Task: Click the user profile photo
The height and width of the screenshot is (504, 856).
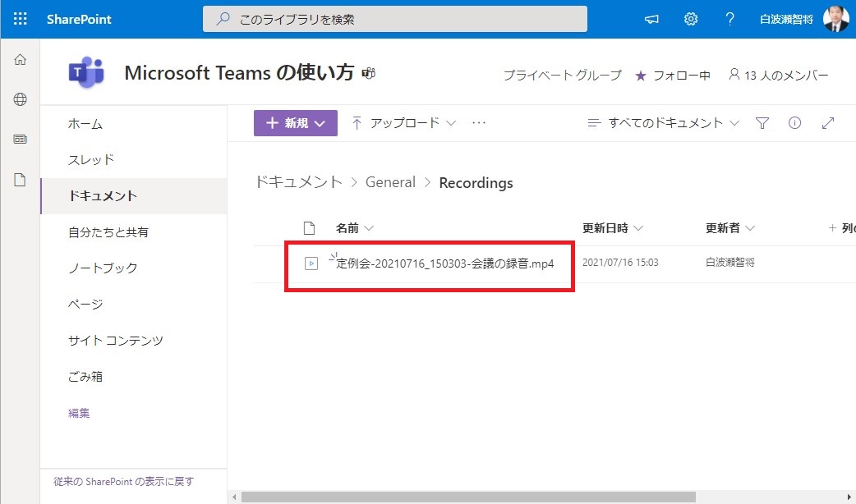Action: click(835, 19)
